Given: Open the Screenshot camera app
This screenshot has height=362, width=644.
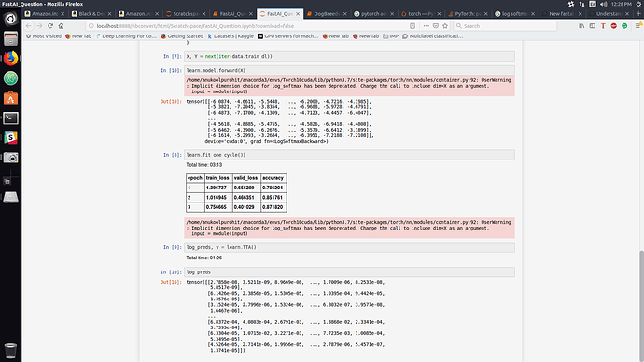Looking at the screenshot, I should click(10, 158).
